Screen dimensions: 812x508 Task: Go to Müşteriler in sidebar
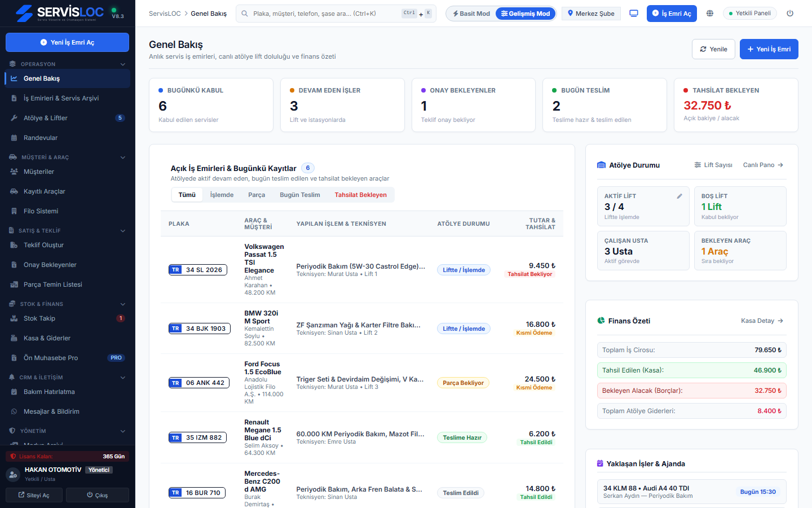pos(68,172)
